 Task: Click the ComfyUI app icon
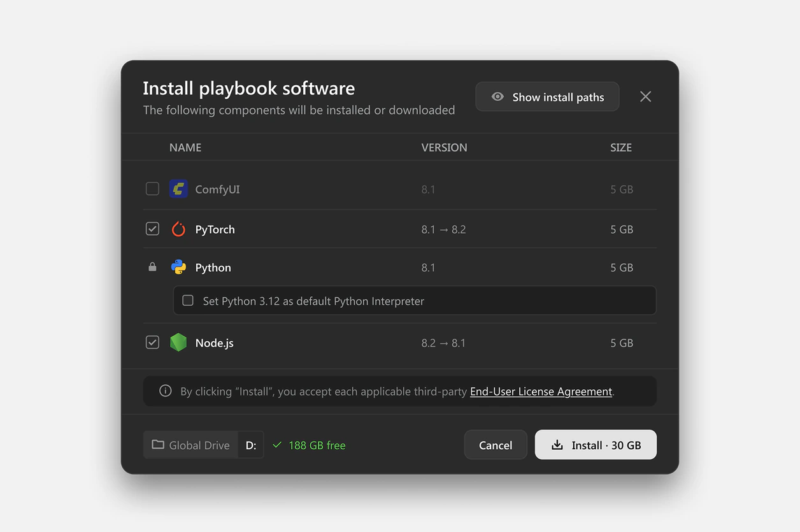coord(178,189)
